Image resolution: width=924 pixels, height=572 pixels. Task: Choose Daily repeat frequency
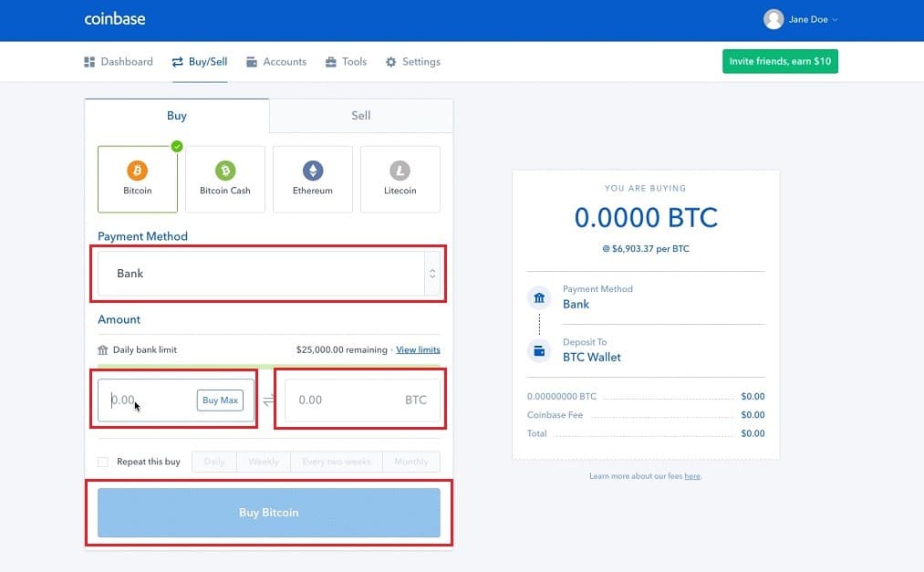(x=214, y=462)
